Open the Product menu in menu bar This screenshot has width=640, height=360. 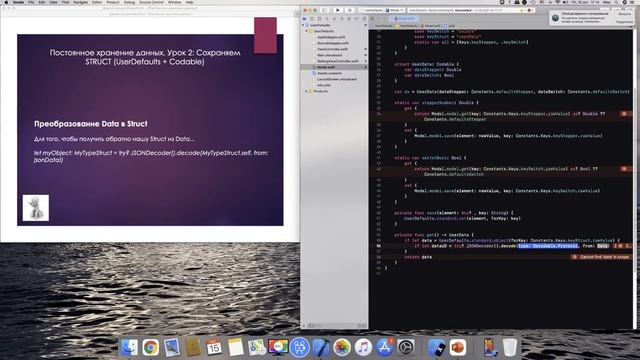tap(113, 2)
